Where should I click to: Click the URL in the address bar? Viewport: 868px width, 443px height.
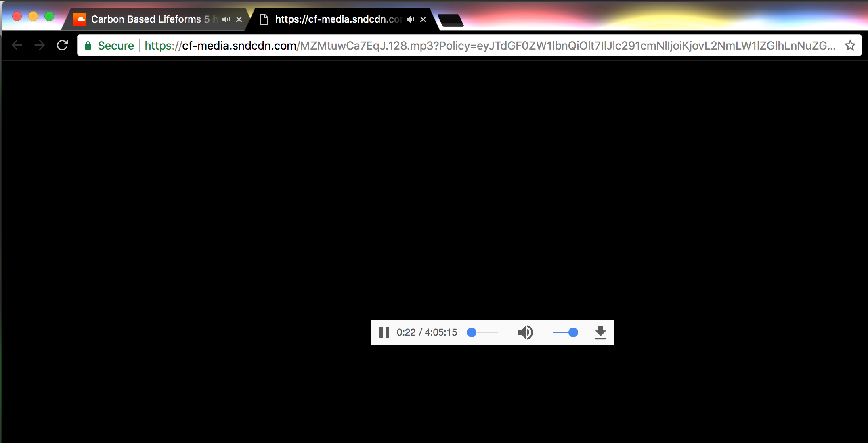point(484,46)
